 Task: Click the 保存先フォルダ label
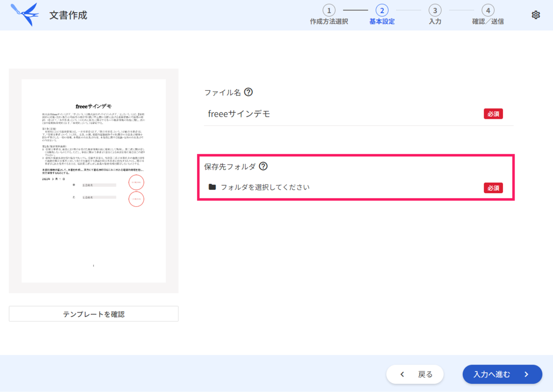point(230,166)
